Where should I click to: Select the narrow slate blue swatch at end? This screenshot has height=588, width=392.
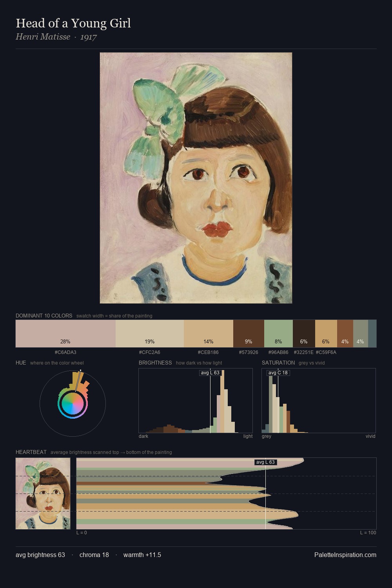pyautogui.click(x=372, y=334)
